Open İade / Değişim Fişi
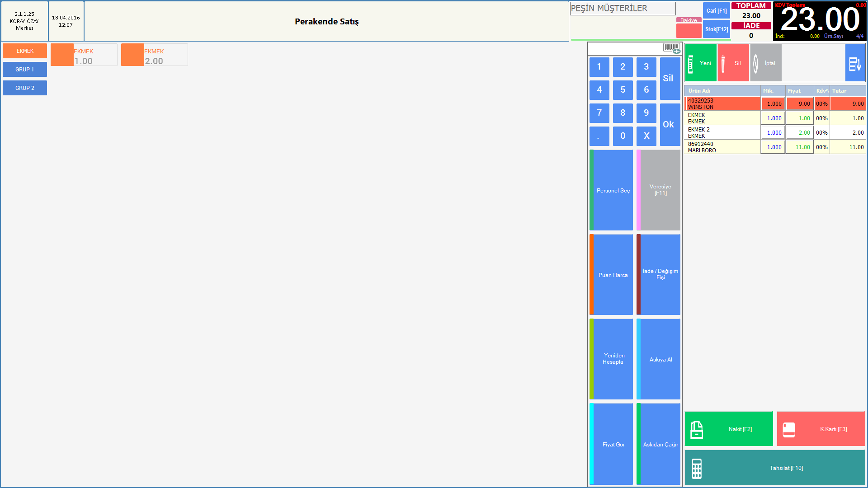The image size is (868, 488). point(659,274)
